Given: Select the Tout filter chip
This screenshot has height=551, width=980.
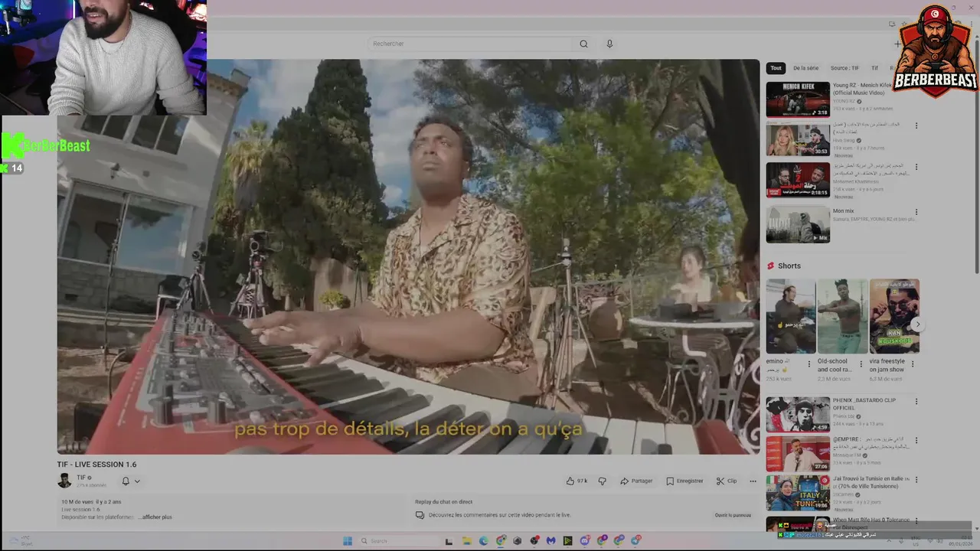Looking at the screenshot, I should coord(776,68).
